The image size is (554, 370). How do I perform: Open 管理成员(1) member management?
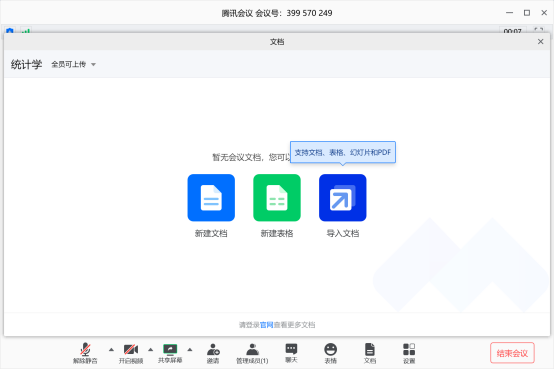[252, 353]
